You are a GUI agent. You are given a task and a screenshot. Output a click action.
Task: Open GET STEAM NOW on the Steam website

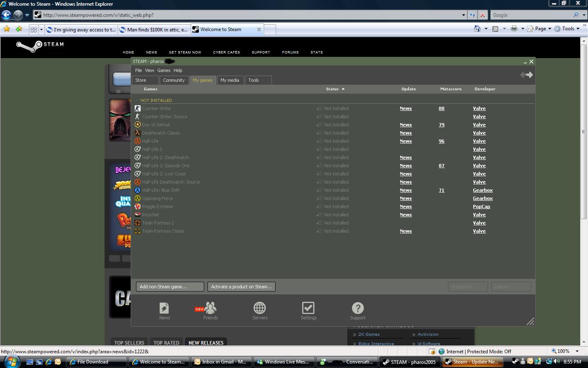(185, 52)
